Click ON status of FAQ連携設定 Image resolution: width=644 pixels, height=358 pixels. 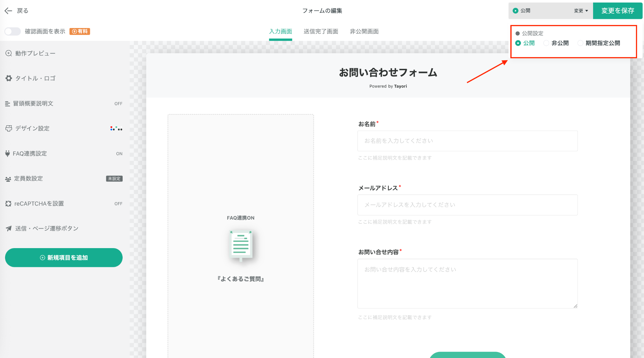119,154
